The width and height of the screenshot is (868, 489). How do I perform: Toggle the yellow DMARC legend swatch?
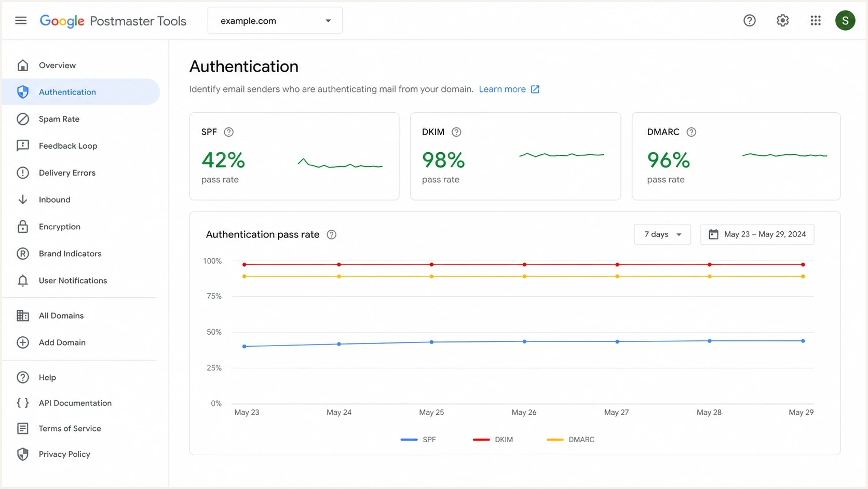click(555, 440)
